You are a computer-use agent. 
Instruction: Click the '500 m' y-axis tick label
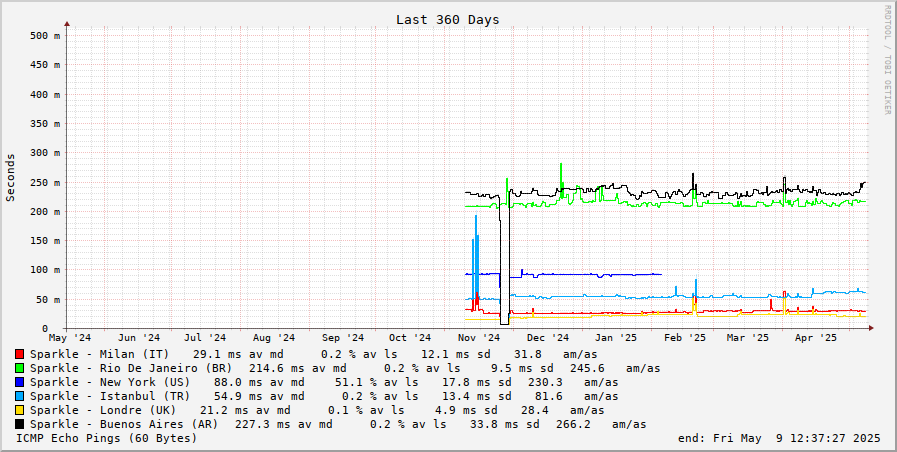45,35
